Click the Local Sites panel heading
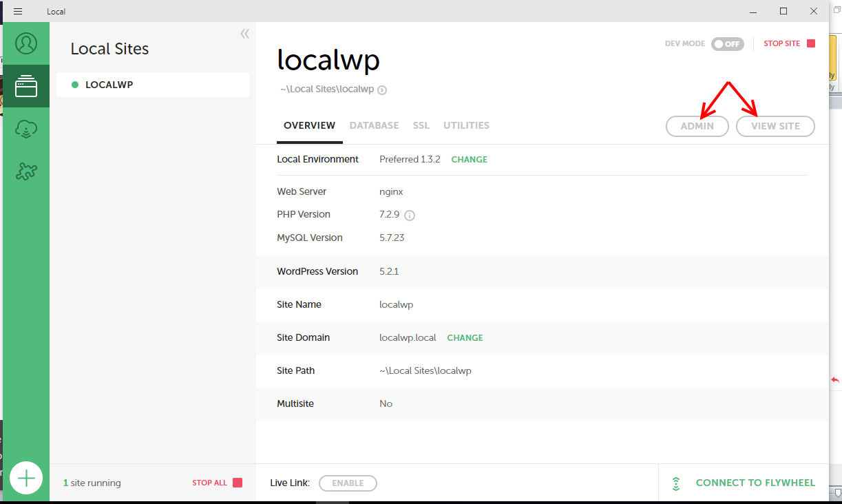Image resolution: width=842 pixels, height=504 pixels. click(x=109, y=49)
